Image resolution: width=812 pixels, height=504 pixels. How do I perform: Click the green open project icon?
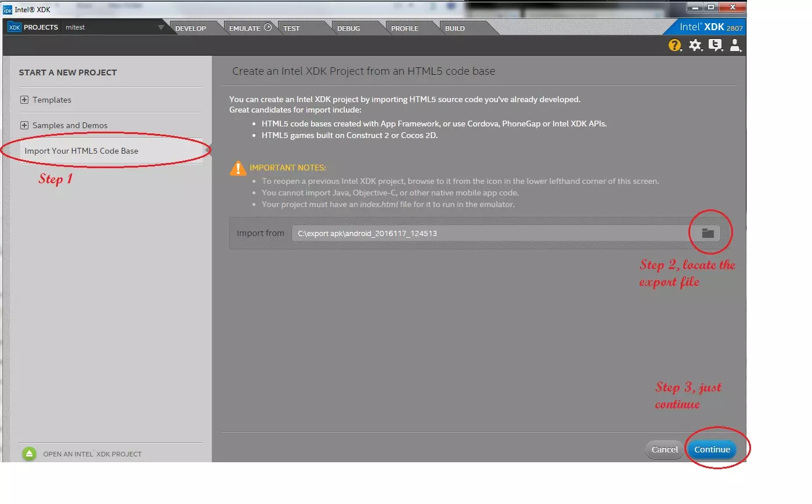(29, 454)
